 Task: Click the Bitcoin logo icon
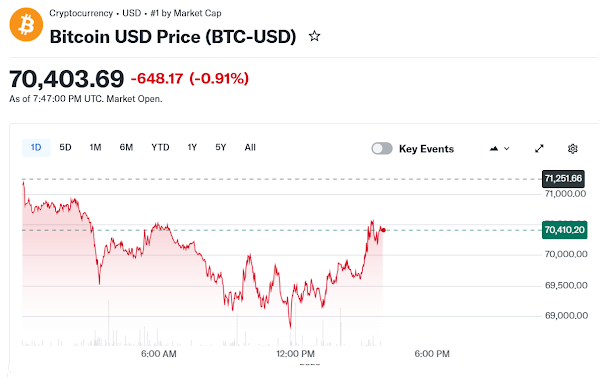(26, 24)
